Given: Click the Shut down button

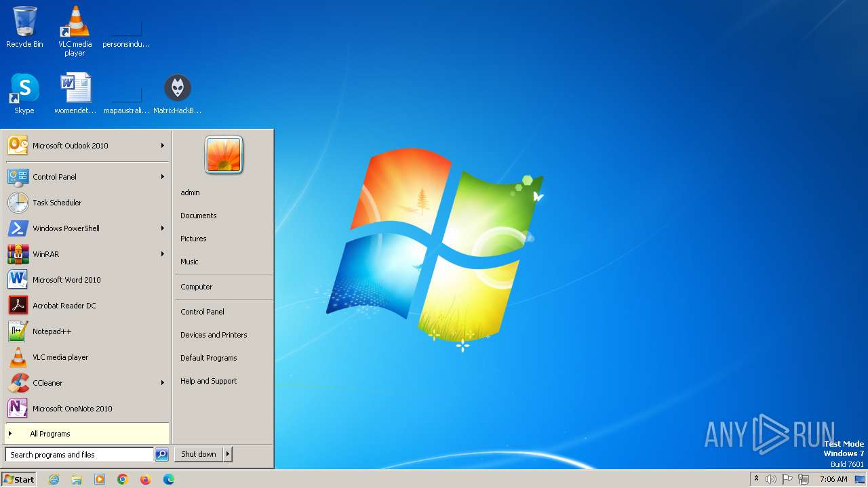Looking at the screenshot, I should point(199,454).
